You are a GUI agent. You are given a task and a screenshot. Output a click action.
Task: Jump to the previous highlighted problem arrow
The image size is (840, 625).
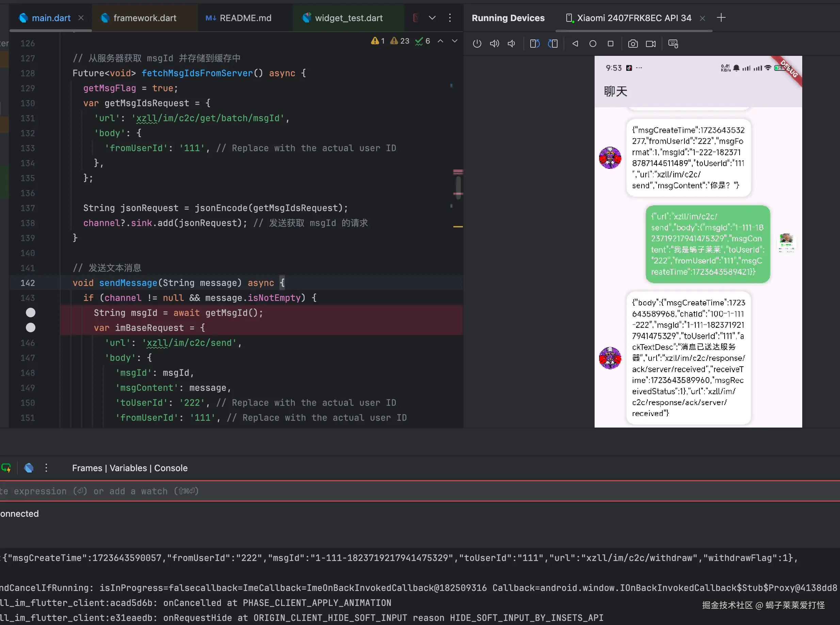440,41
